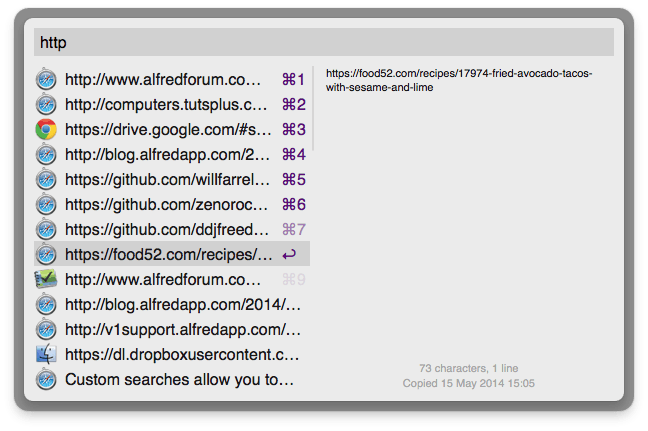Select the https://dl.dropboxusercontent clipboard entry
This screenshot has width=648, height=431.
(172, 355)
